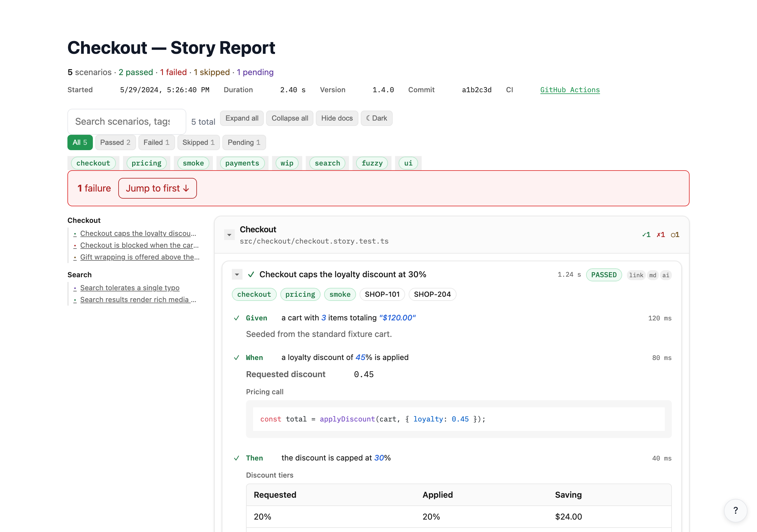The width and height of the screenshot is (757, 532).
Task: Open the GitHub Actions CI link
Action: (x=570, y=90)
